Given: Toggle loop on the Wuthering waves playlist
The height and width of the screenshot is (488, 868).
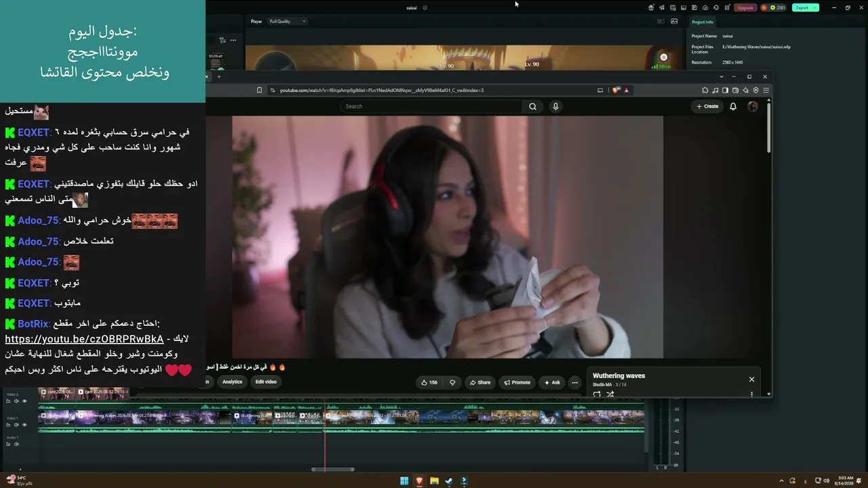Looking at the screenshot, I should tap(597, 394).
